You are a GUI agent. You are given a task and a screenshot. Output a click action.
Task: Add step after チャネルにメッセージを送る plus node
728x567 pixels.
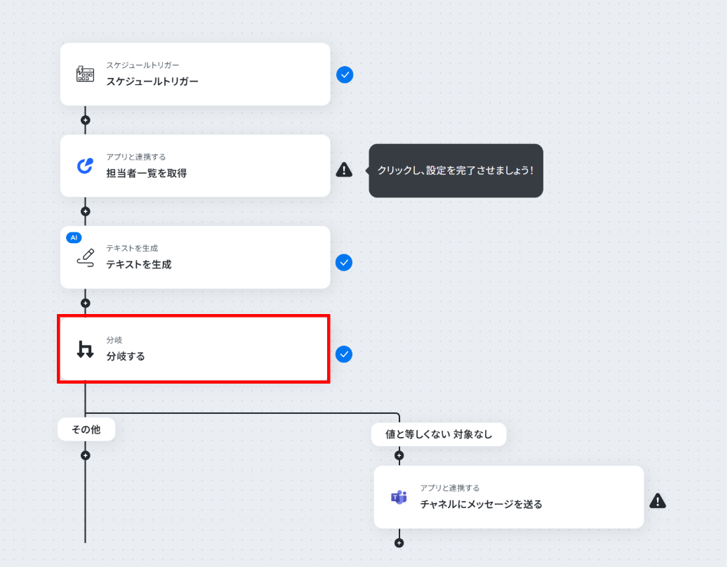click(399, 542)
